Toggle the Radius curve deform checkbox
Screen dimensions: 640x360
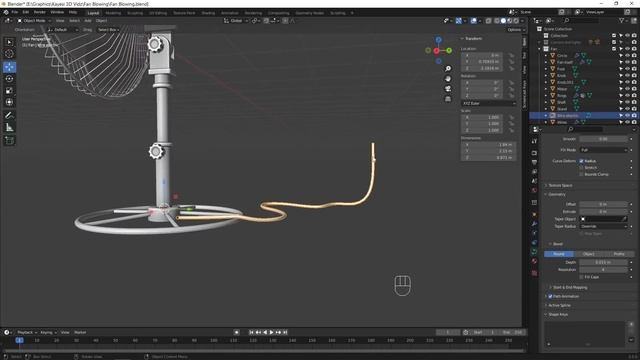coord(581,161)
